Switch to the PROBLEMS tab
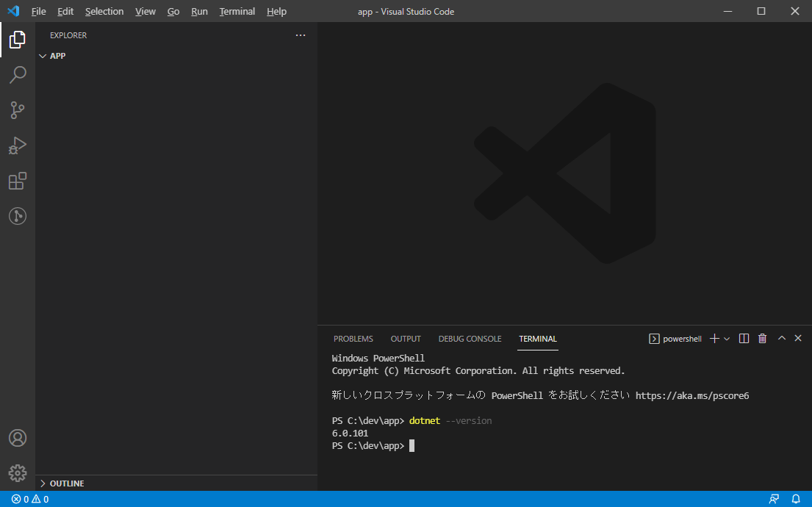Viewport: 812px width, 507px height. 353,339
